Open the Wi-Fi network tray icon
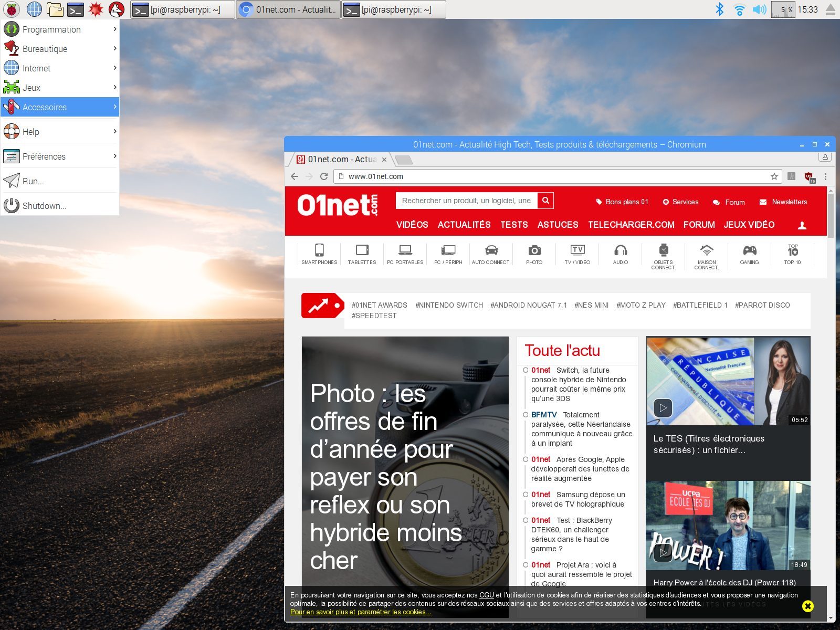Screen dimensions: 840x630 (739, 9)
